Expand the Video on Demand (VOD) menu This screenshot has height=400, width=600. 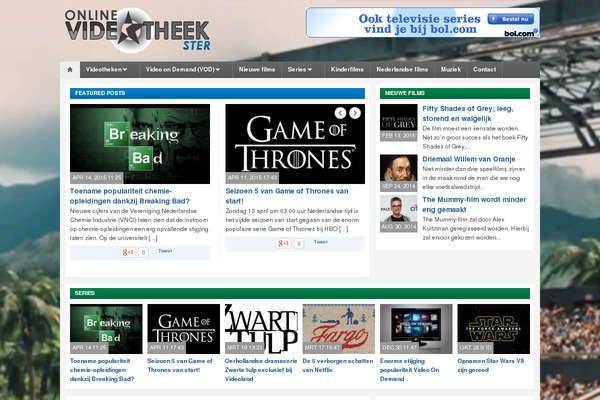click(183, 70)
